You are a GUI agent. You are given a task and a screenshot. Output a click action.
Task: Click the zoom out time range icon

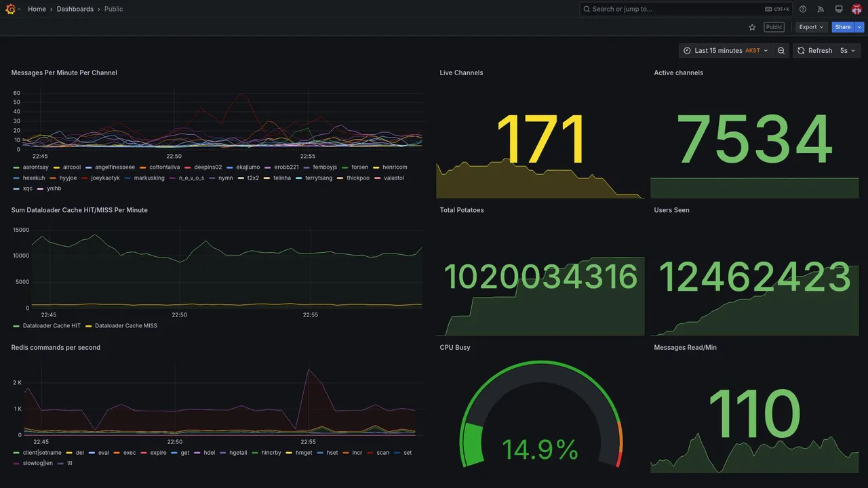781,51
